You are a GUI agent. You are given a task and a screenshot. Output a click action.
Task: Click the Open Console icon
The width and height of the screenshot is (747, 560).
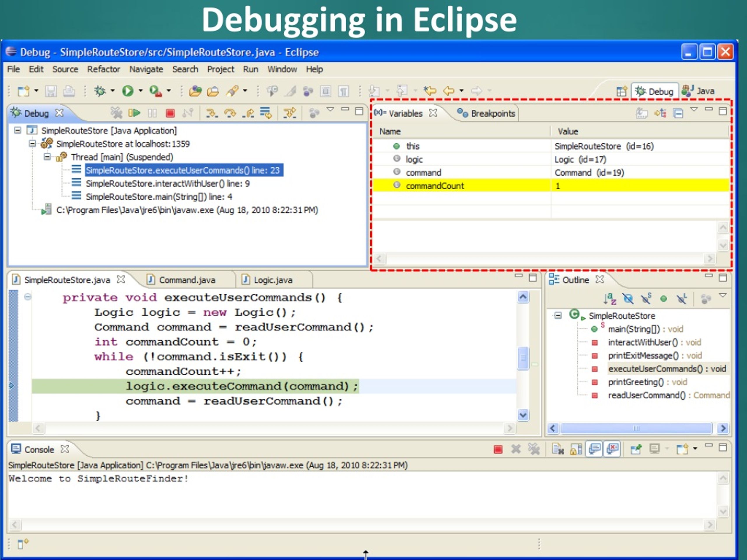point(682,449)
